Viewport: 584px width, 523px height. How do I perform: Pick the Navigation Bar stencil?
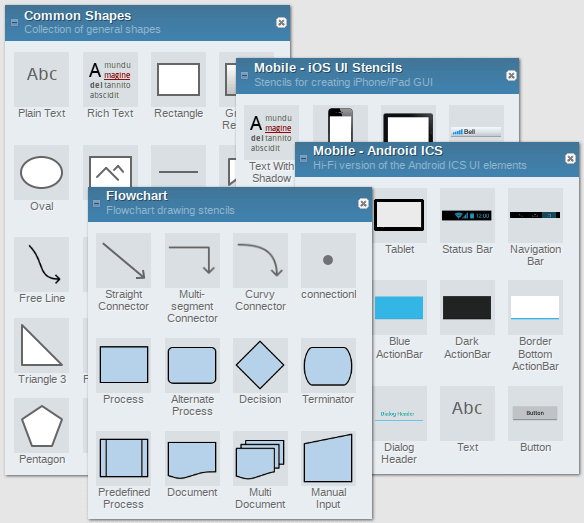tap(535, 215)
